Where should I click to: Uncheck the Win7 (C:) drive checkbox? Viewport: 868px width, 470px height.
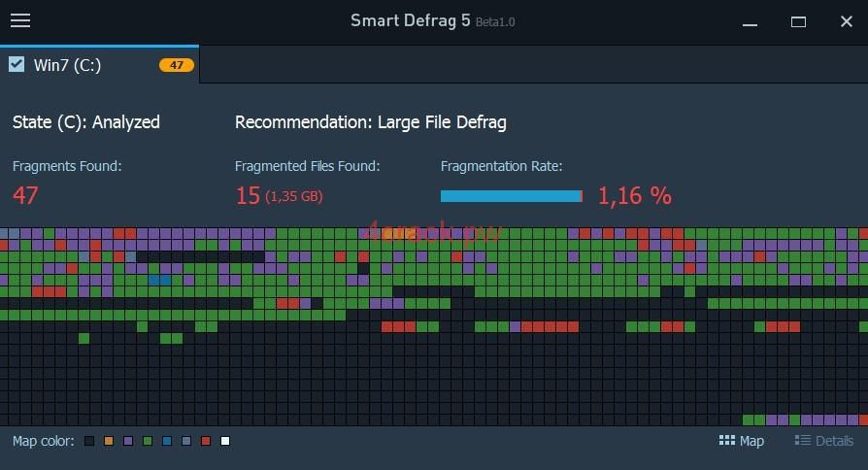(17, 64)
